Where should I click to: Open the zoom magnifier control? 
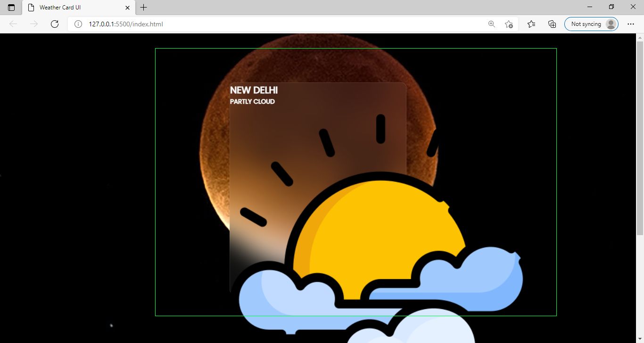492,24
